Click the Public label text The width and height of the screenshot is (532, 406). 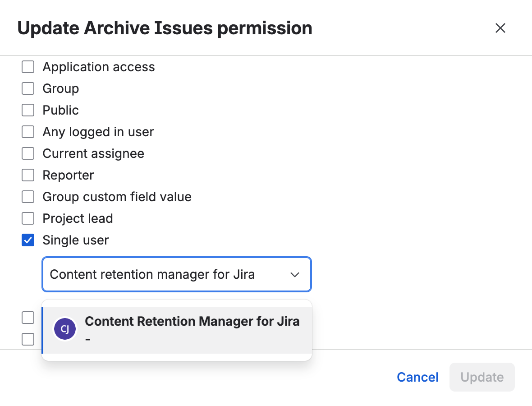[x=61, y=111]
